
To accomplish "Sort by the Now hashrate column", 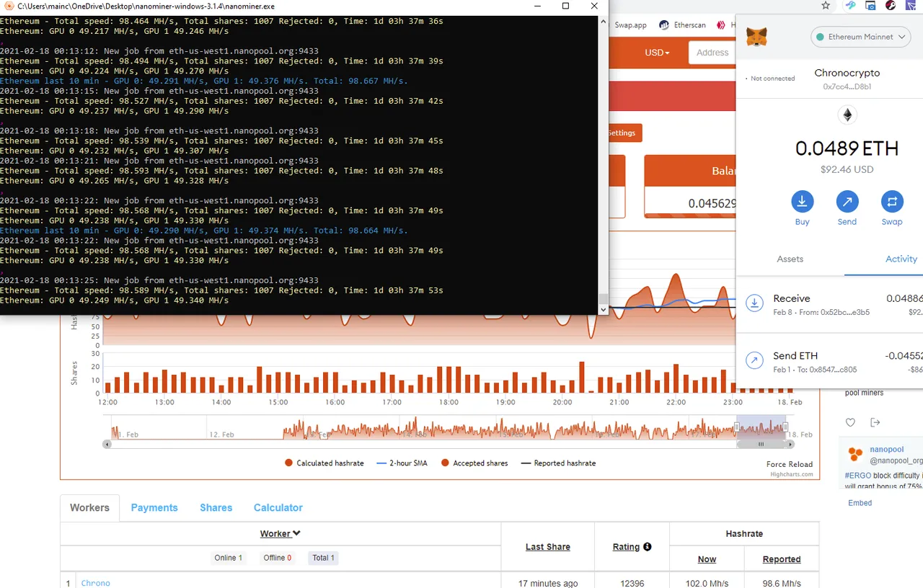I will coord(707,559).
